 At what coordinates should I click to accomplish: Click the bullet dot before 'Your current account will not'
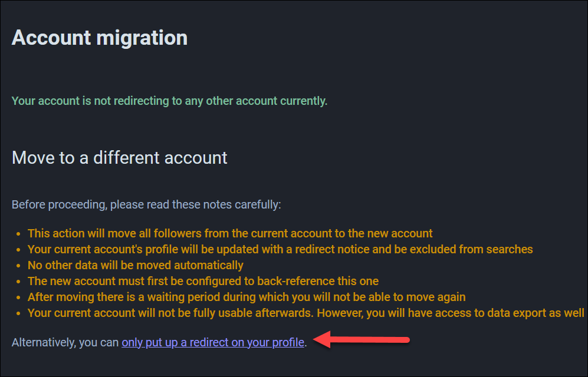point(18,313)
